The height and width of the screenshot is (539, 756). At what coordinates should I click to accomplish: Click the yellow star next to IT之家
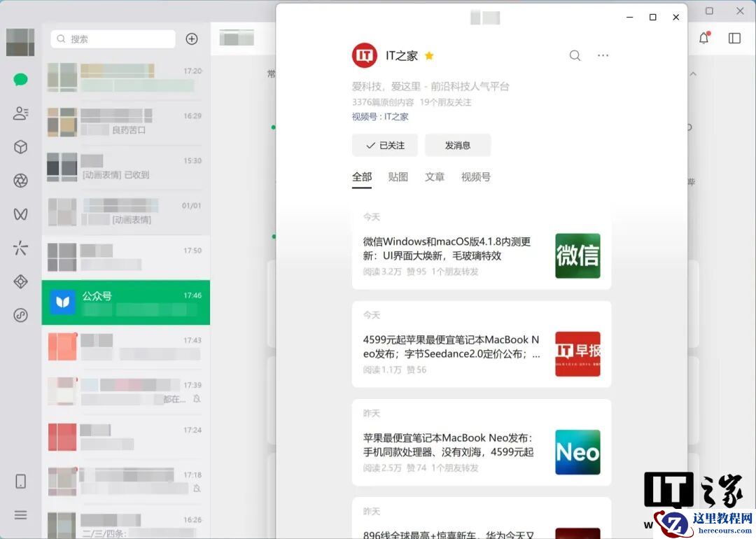coord(429,56)
